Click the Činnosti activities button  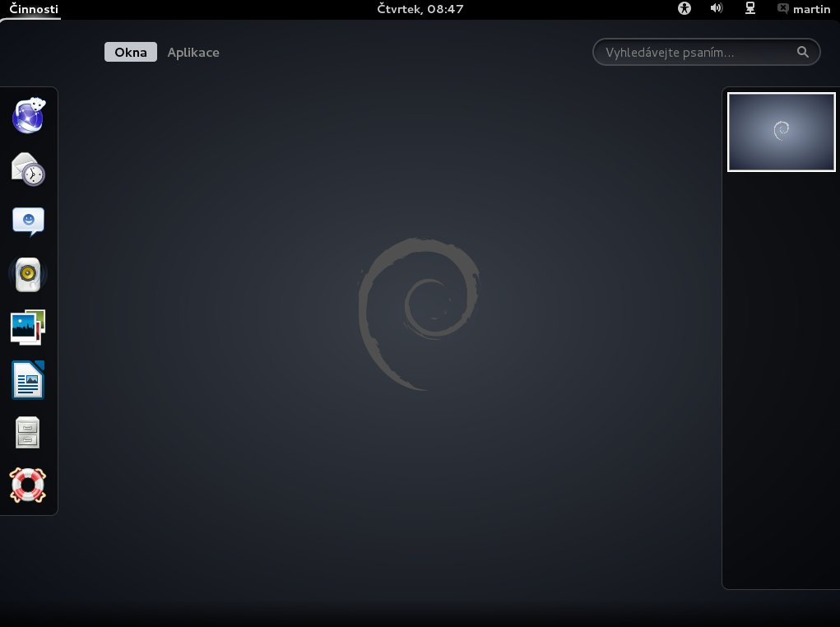pos(34,9)
